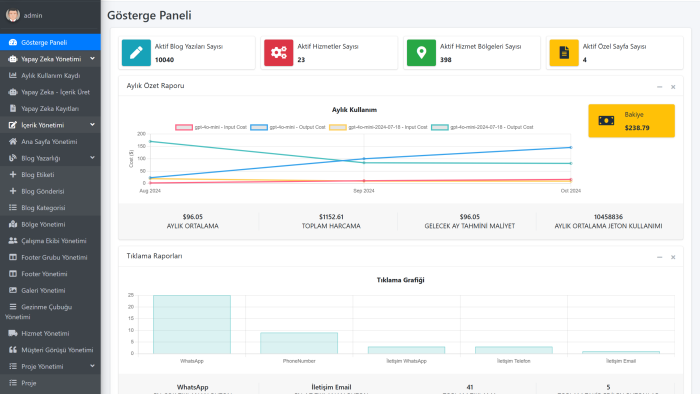Click the Footer Grubu Yönetimi columns icon
The width and height of the screenshot is (700, 394).
coord(12,257)
